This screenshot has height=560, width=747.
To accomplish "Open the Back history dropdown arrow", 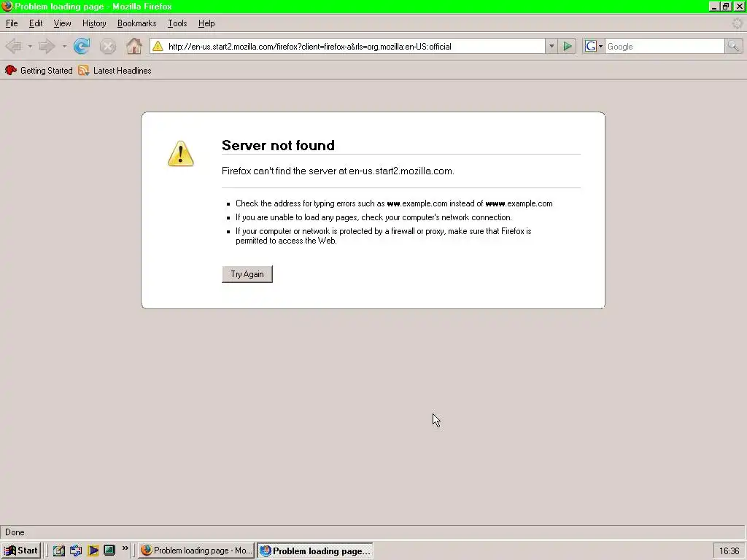I will [29, 46].
